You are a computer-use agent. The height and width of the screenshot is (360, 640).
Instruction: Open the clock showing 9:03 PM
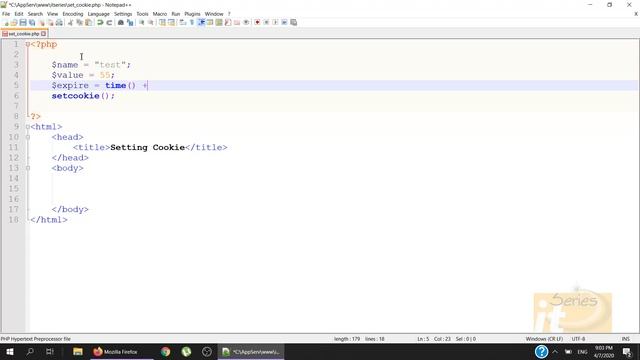pos(604,351)
